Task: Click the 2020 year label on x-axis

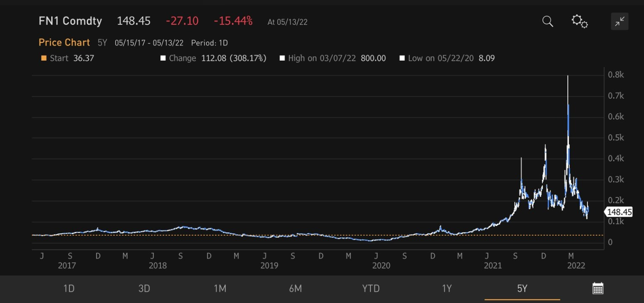Action: click(x=381, y=266)
